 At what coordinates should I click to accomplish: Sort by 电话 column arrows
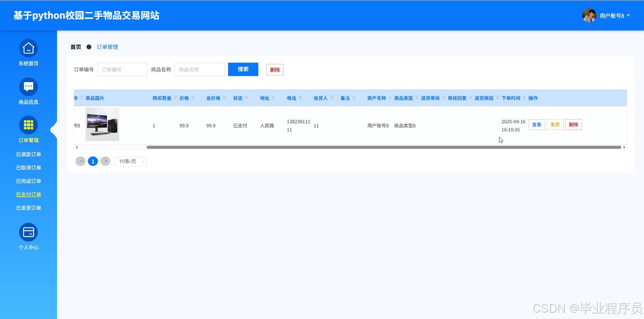(300, 98)
